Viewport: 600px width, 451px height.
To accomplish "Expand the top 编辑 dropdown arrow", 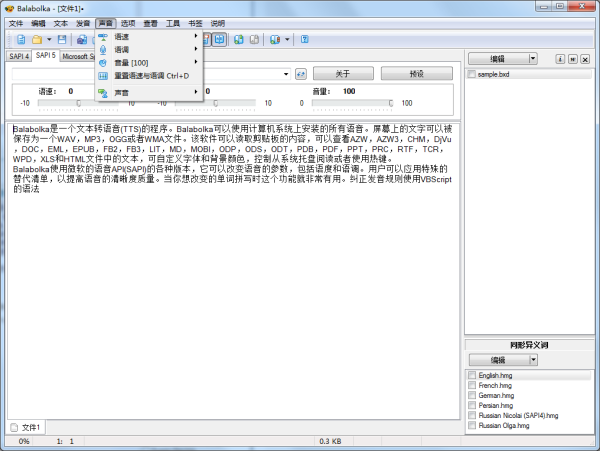I will 534,59.
